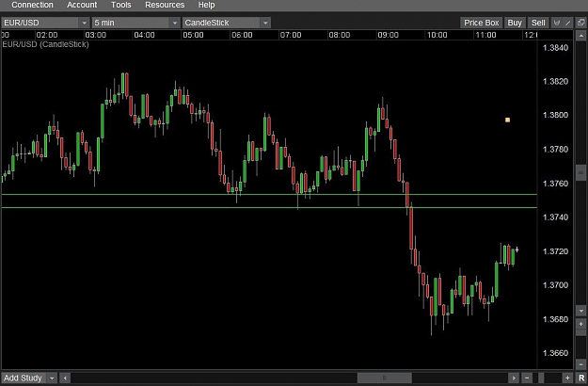Click the vertical price scroll thumb
588x386 pixels.
[x=580, y=173]
